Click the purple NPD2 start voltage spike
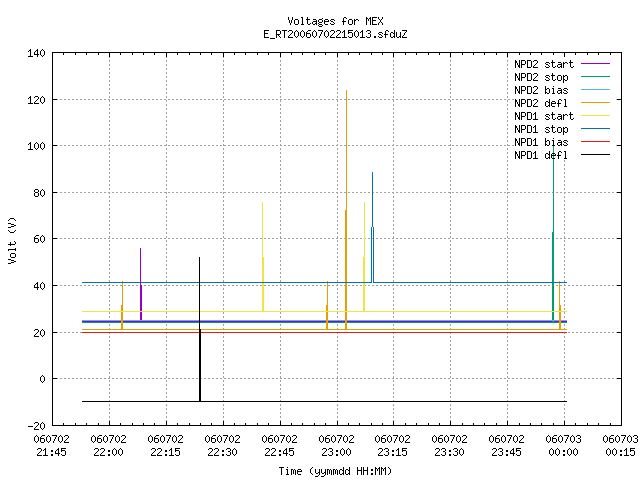The height and width of the screenshot is (480, 640). pyautogui.click(x=140, y=282)
